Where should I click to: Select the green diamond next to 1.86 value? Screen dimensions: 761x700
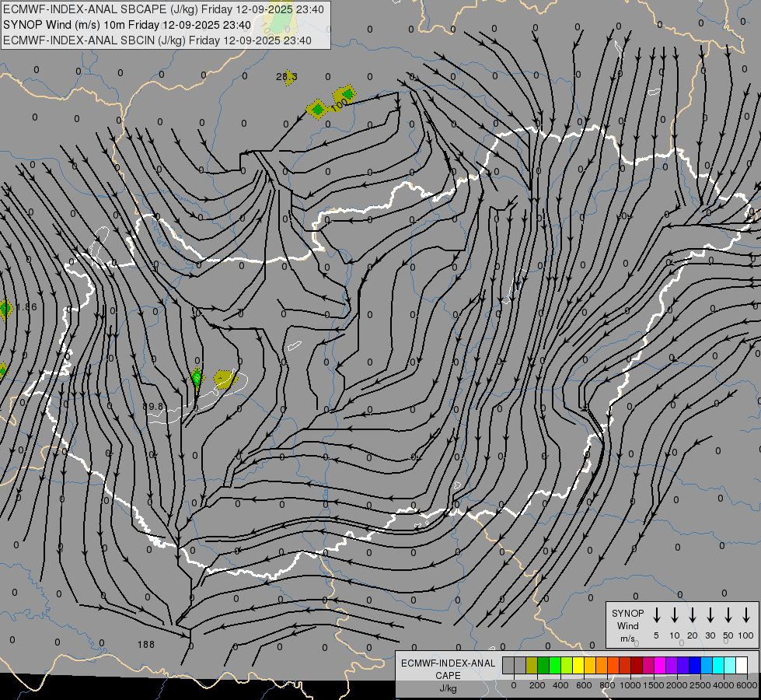[x=5, y=309]
